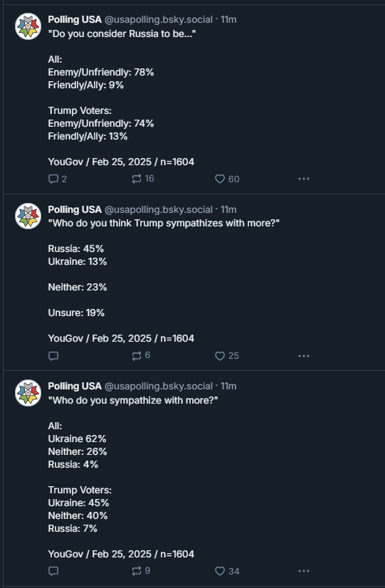The height and width of the screenshot is (588, 385).
Task: Open Polling USA avatar on third post
Action: (x=28, y=393)
